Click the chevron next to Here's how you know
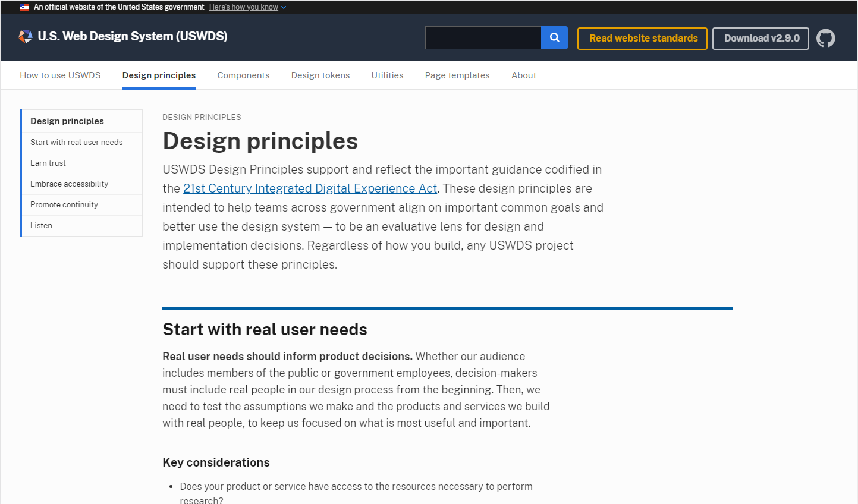858x504 pixels. point(284,7)
